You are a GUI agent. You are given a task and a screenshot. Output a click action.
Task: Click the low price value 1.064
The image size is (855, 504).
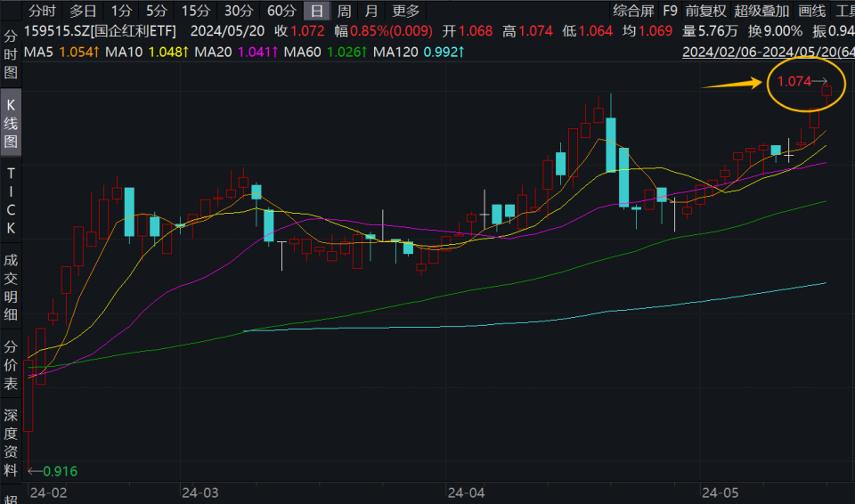click(x=596, y=31)
